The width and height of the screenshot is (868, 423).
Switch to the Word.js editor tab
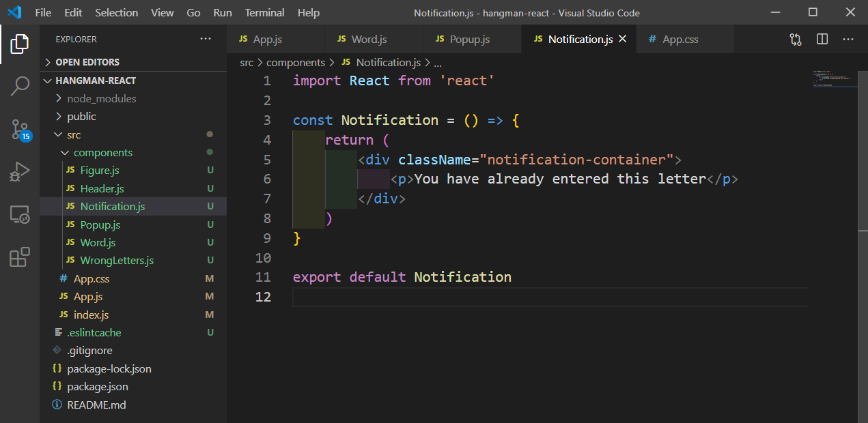[x=374, y=39]
